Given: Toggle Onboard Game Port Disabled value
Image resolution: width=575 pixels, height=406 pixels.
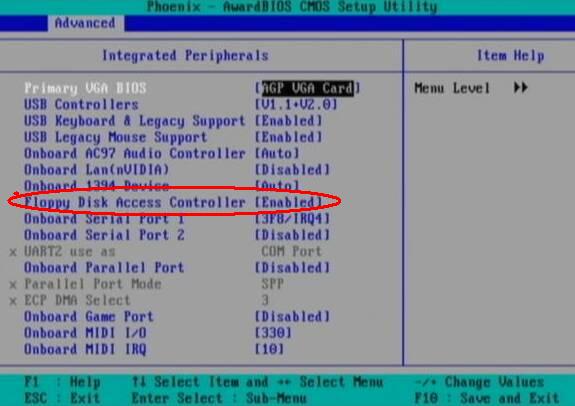Looking at the screenshot, I should pyautogui.click(x=292, y=317).
